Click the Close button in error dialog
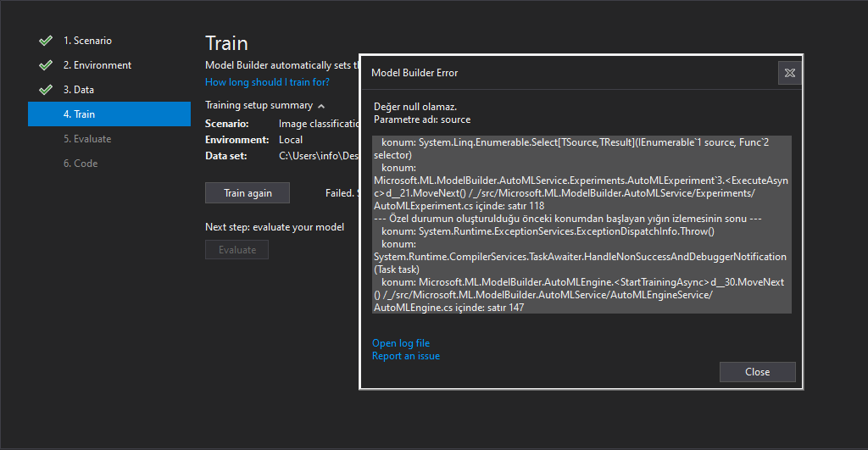Screen dimensions: 868x450 click(757, 372)
